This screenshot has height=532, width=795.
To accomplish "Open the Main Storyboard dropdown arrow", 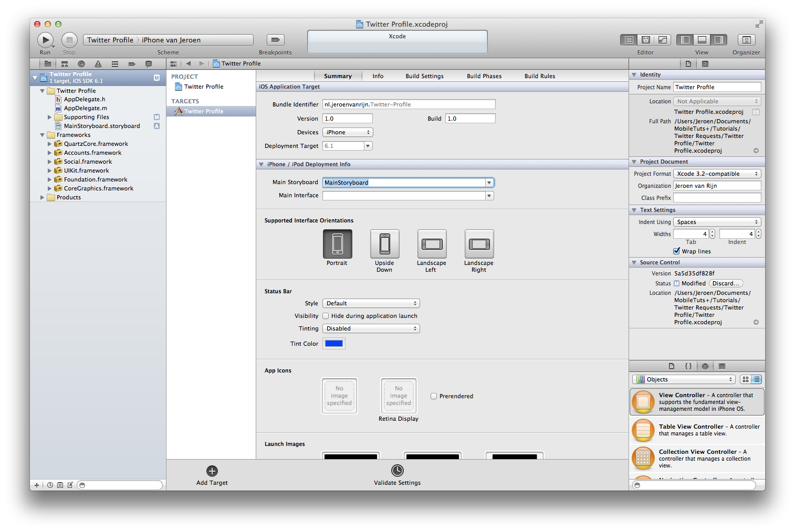I will pyautogui.click(x=489, y=183).
